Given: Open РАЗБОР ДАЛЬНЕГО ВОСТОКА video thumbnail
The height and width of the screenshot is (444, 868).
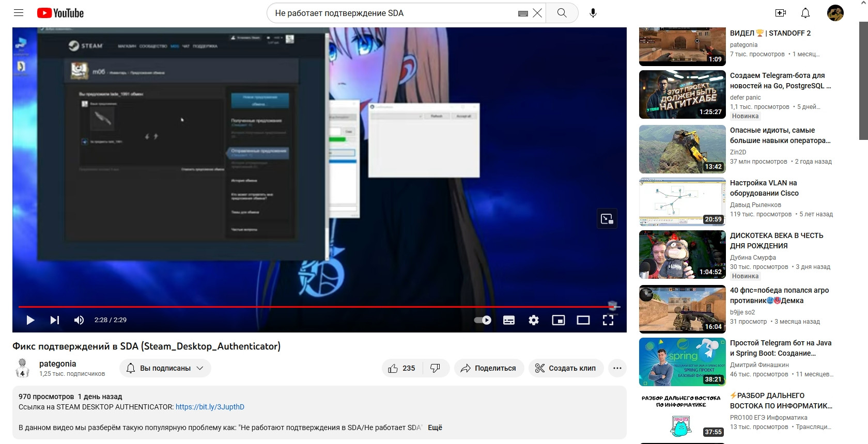Looking at the screenshot, I should [x=682, y=415].
